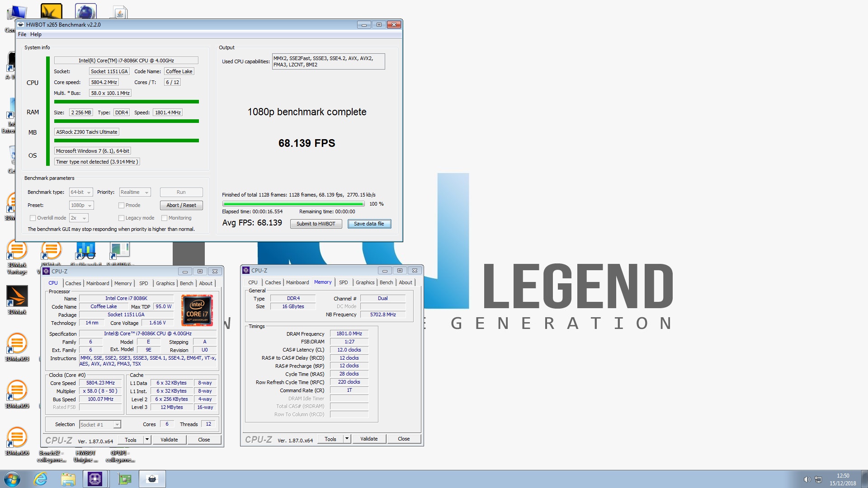Expand Tools arrow in CPU-Z Memory window
The image size is (868, 488).
[x=347, y=439]
